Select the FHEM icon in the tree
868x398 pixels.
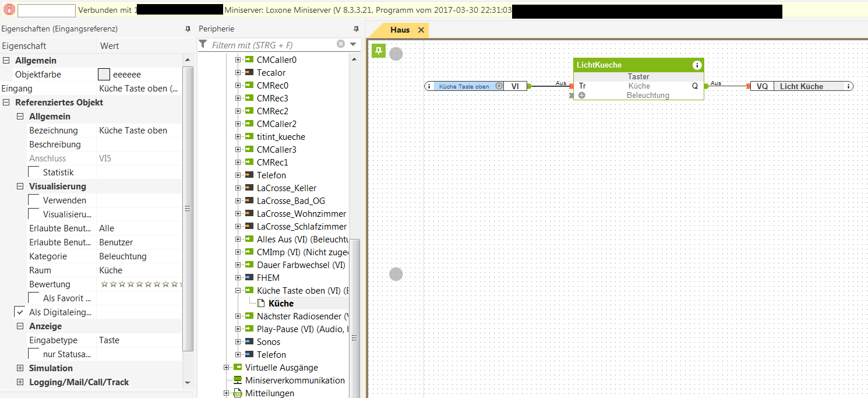point(249,278)
